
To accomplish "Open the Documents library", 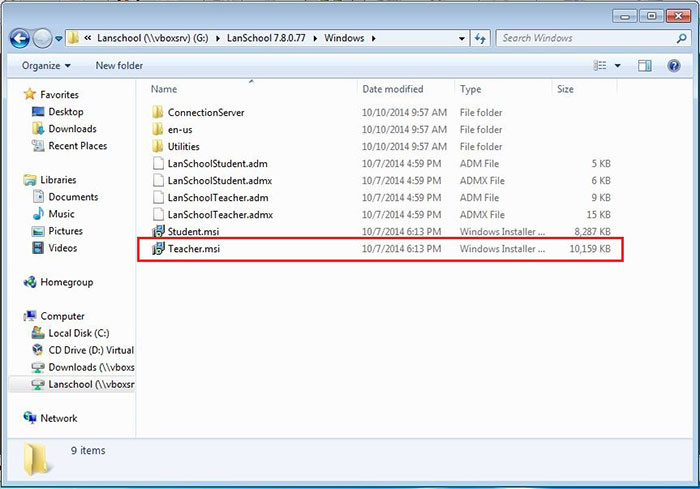I will 73,197.
